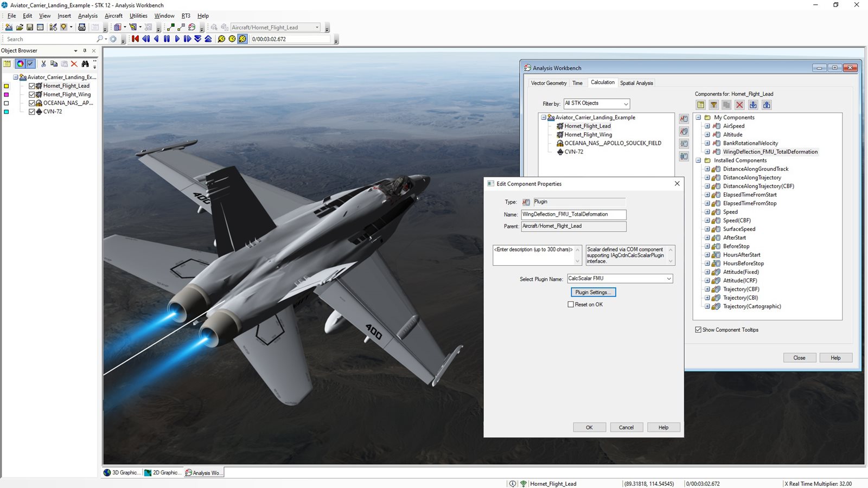Click the filter funnel icon in Components toolbar
The height and width of the screenshot is (488, 868).
click(x=714, y=105)
